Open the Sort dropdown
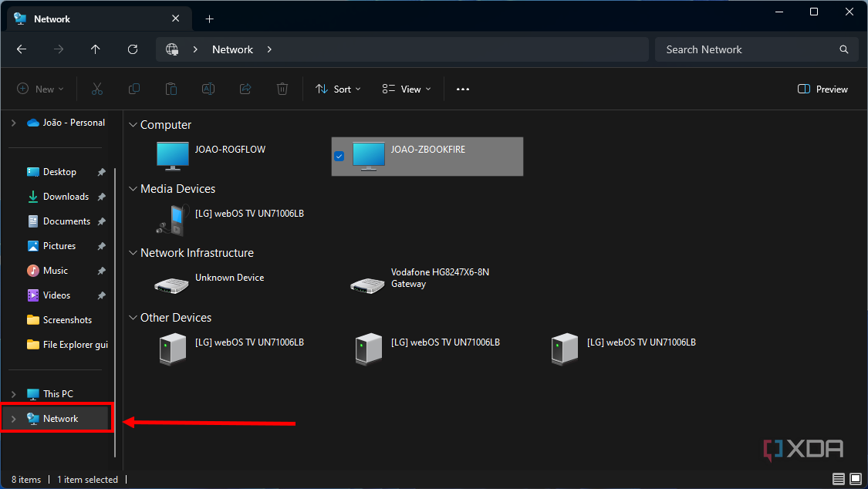868x489 pixels. (338, 89)
